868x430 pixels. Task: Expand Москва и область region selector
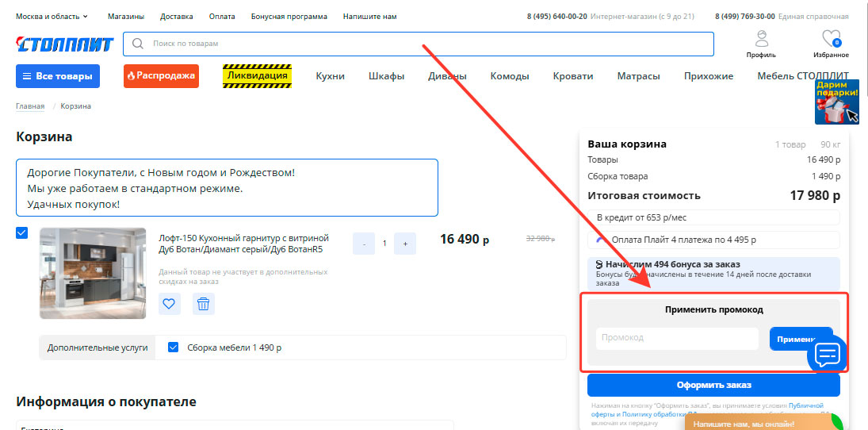[x=52, y=17]
